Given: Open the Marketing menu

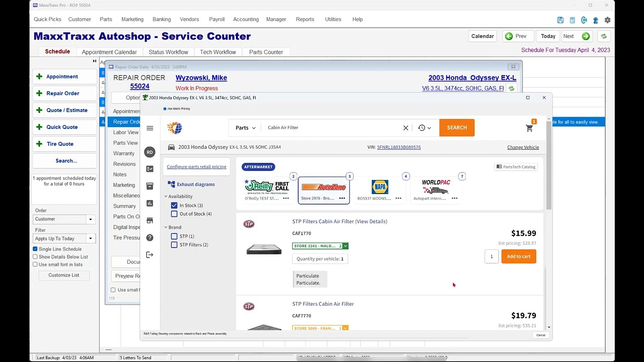Looking at the screenshot, I should [132, 19].
